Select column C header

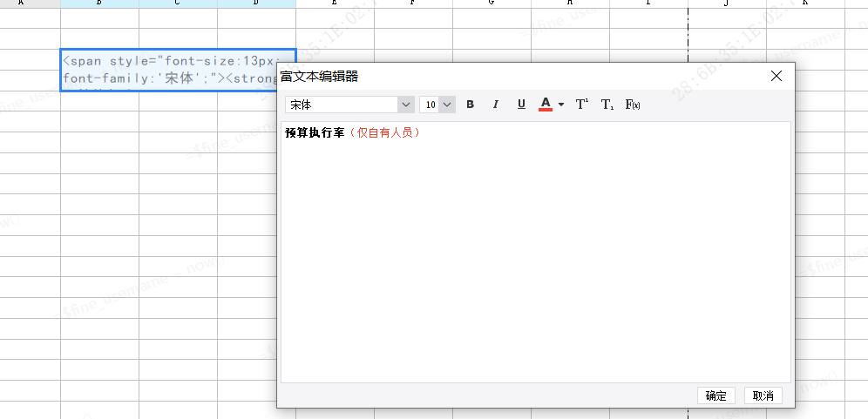tap(178, 3)
